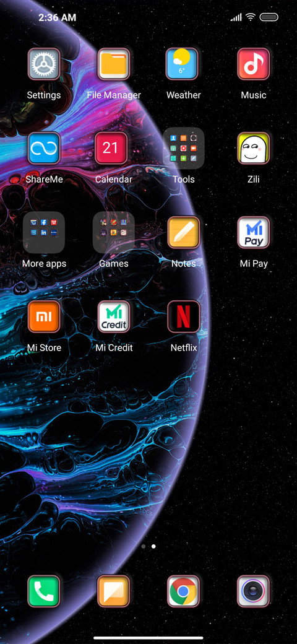297x644 pixels.
Task: Tap the "Settings" label text
Action: 44,95
